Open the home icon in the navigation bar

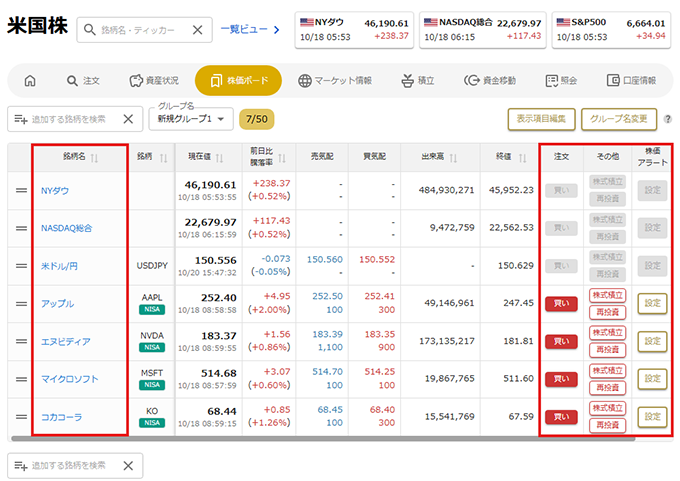[30, 81]
